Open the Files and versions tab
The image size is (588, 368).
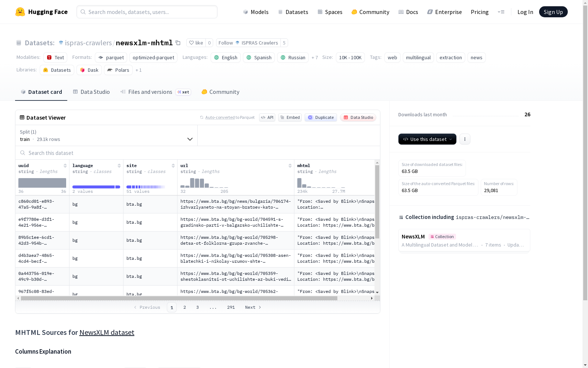(x=155, y=92)
